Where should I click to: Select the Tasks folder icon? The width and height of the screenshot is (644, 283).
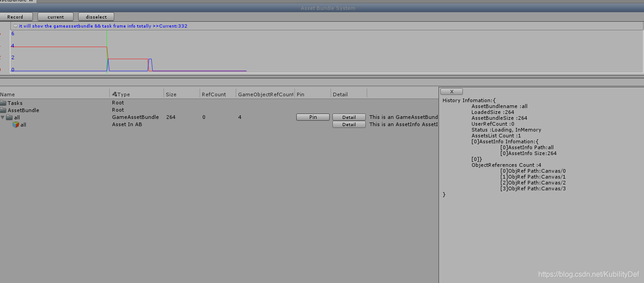(4, 103)
